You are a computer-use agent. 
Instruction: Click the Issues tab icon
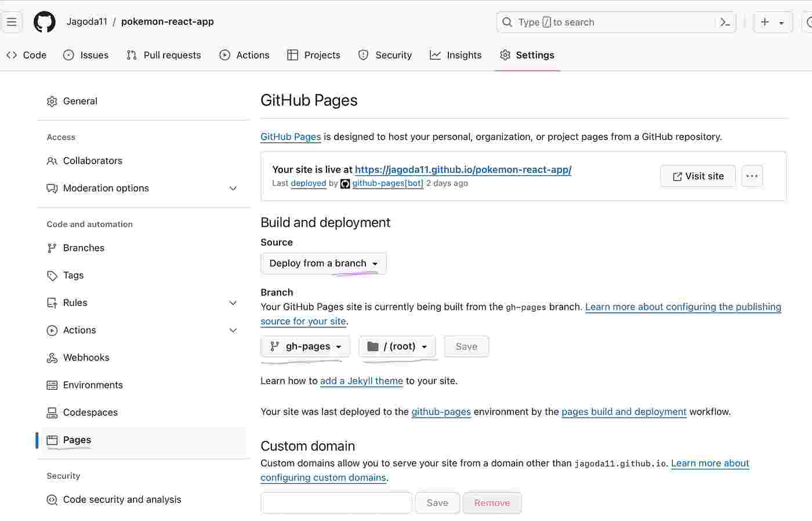pos(69,55)
